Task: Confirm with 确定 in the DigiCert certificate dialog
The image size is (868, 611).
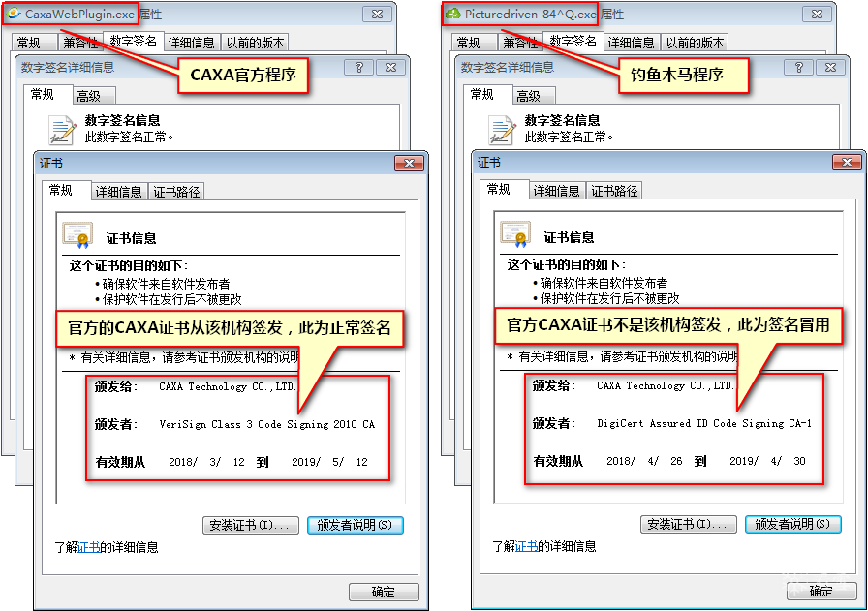Action: [821, 591]
